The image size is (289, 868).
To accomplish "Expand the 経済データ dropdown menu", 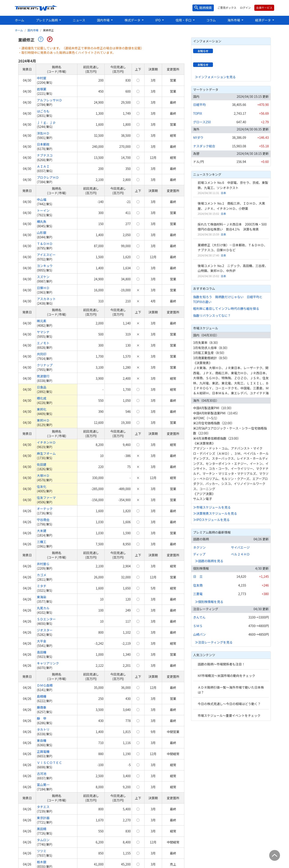I will pyautogui.click(x=264, y=20).
